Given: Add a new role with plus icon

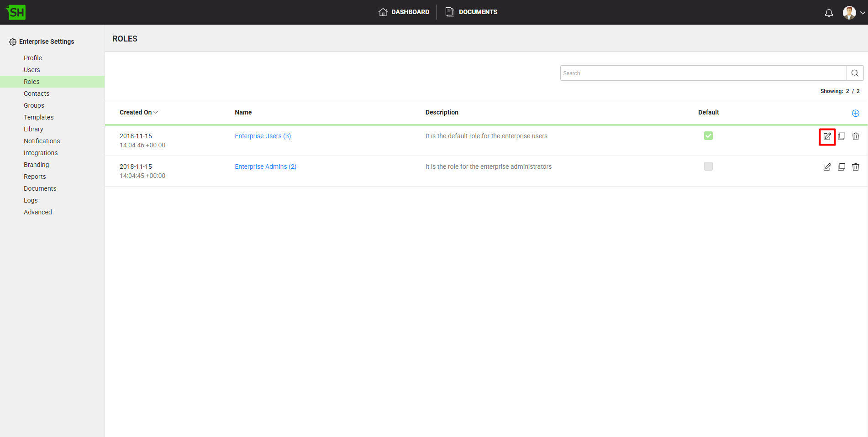Looking at the screenshot, I should (x=855, y=113).
